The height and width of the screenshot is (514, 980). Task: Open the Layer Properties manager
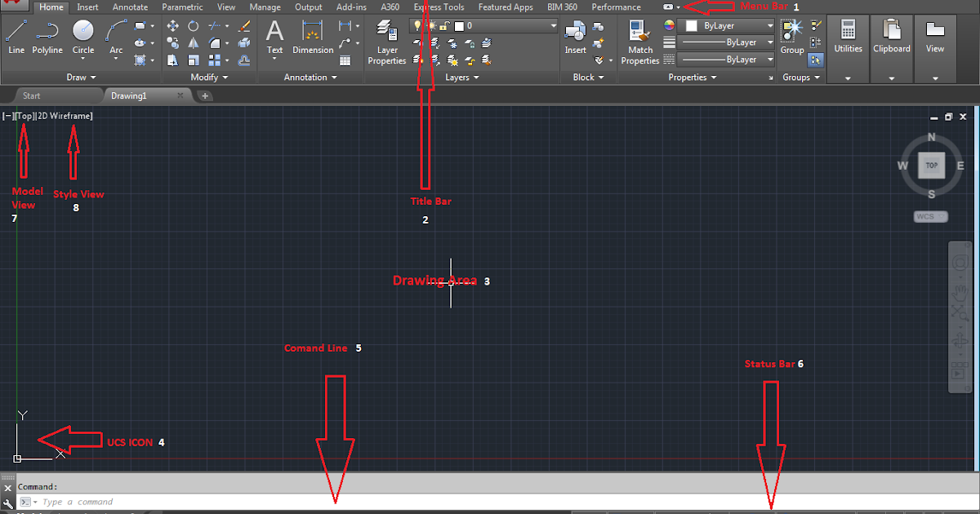pyautogui.click(x=386, y=41)
